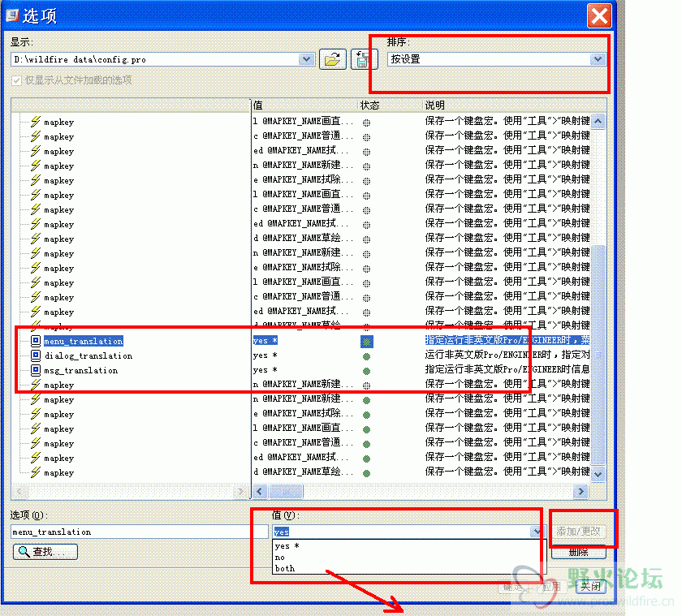682x616 pixels.
Task: Click the vertical scrollbar thumb
Action: 598,355
